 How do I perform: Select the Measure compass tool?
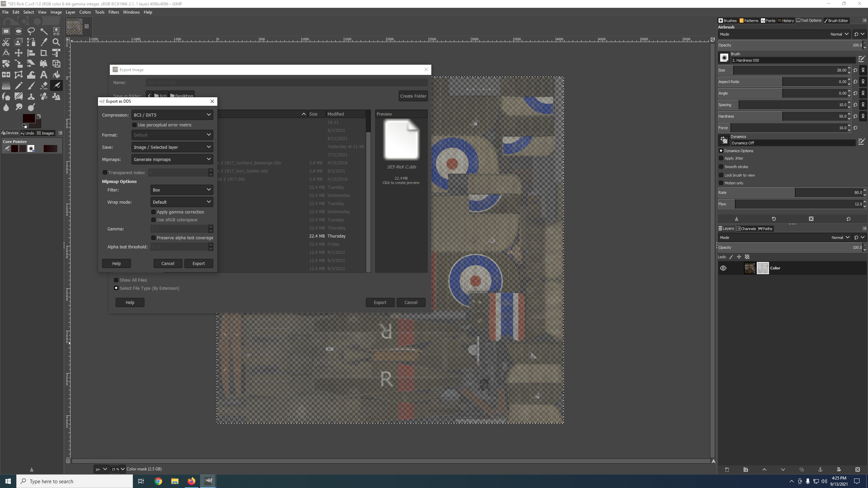[x=6, y=53]
